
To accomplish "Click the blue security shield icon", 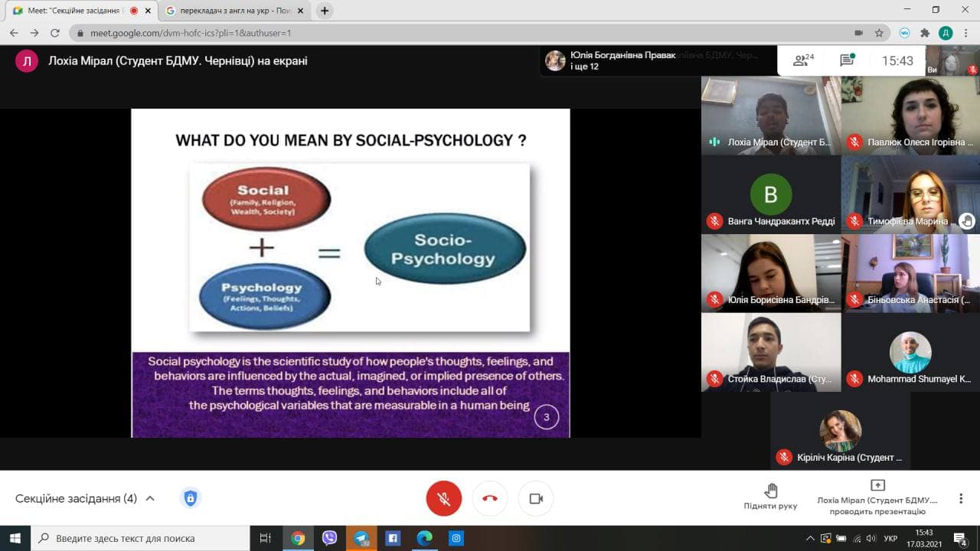I will click(191, 498).
